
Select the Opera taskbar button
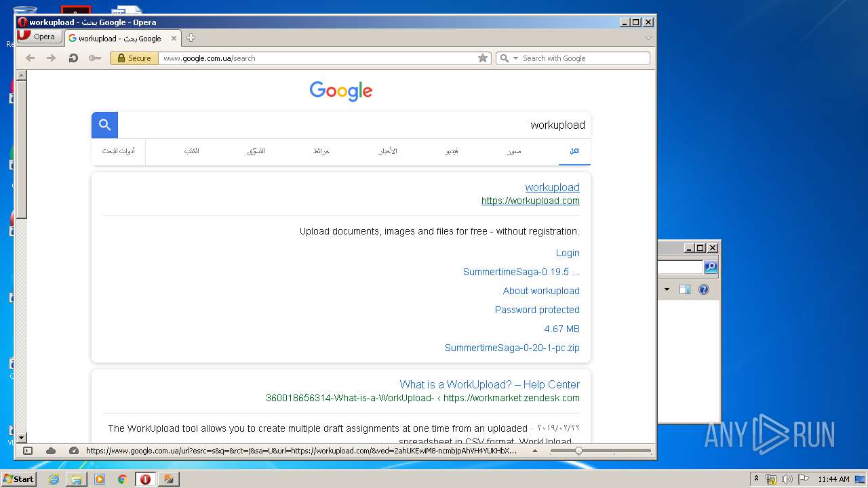(145, 479)
